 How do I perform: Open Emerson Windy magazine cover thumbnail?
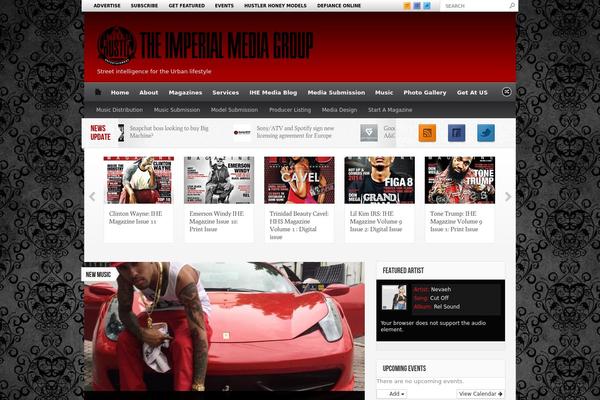click(x=219, y=180)
